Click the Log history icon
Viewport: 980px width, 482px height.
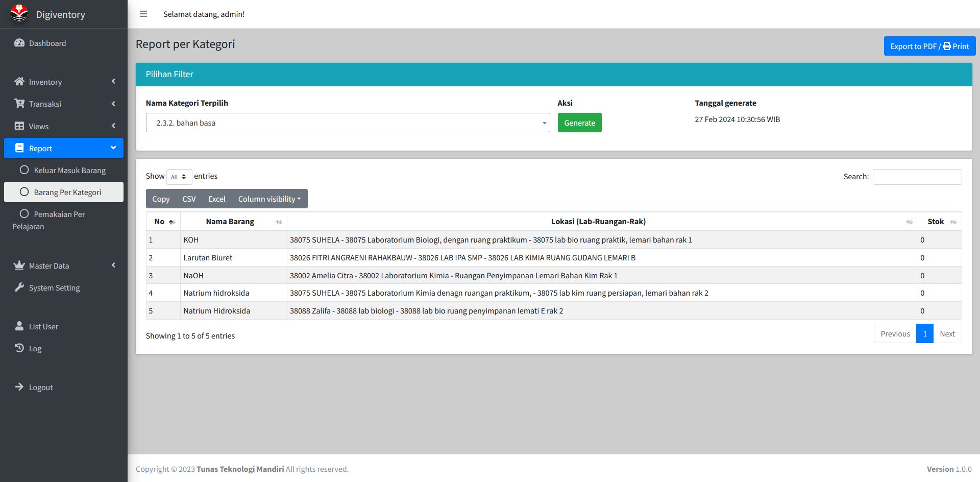pos(19,348)
